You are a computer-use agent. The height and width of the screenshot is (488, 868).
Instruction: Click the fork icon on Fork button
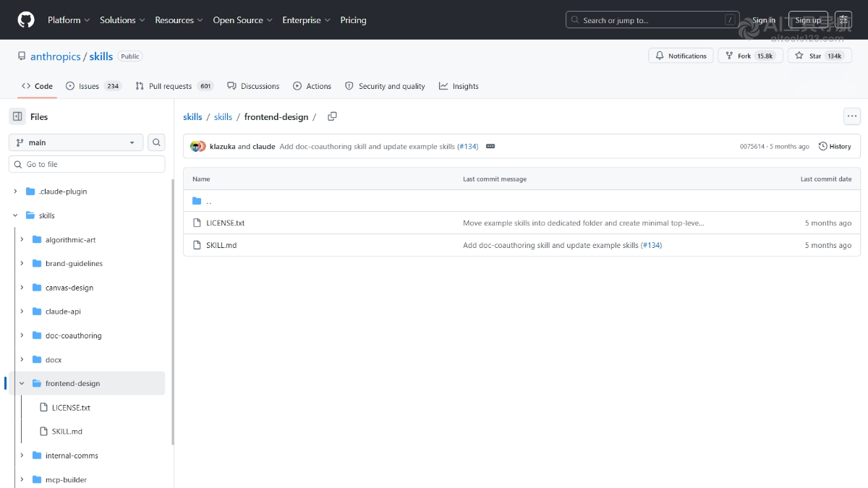(x=729, y=56)
